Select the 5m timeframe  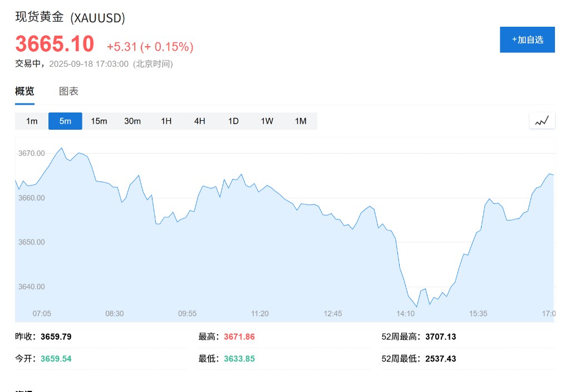[x=65, y=121]
